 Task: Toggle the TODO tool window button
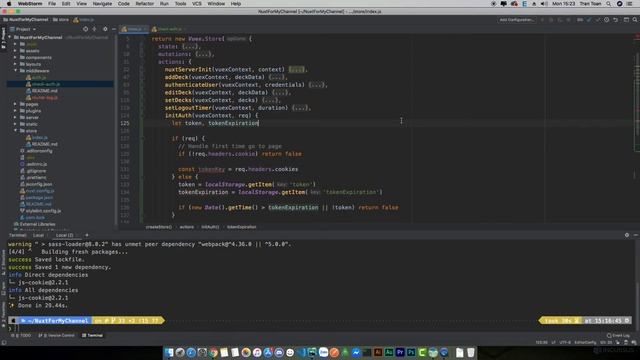[x=21, y=336]
